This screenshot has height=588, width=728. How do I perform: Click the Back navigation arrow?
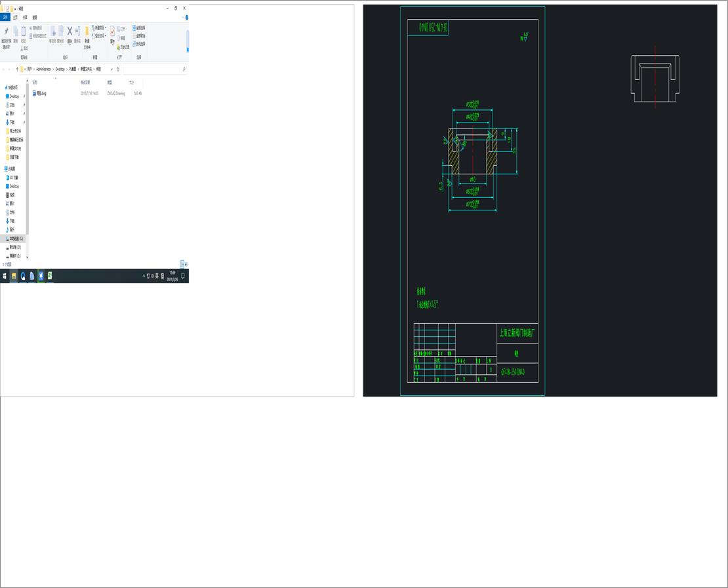click(4, 69)
